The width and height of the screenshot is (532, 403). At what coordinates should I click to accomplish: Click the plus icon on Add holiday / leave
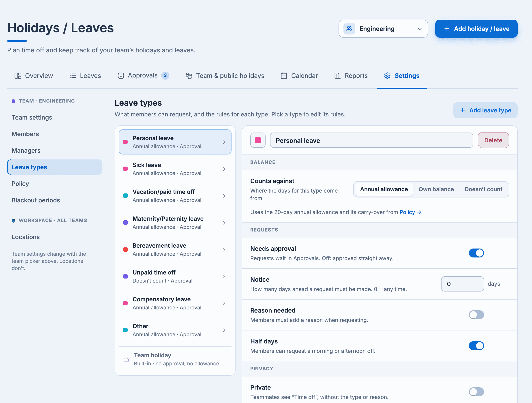447,29
